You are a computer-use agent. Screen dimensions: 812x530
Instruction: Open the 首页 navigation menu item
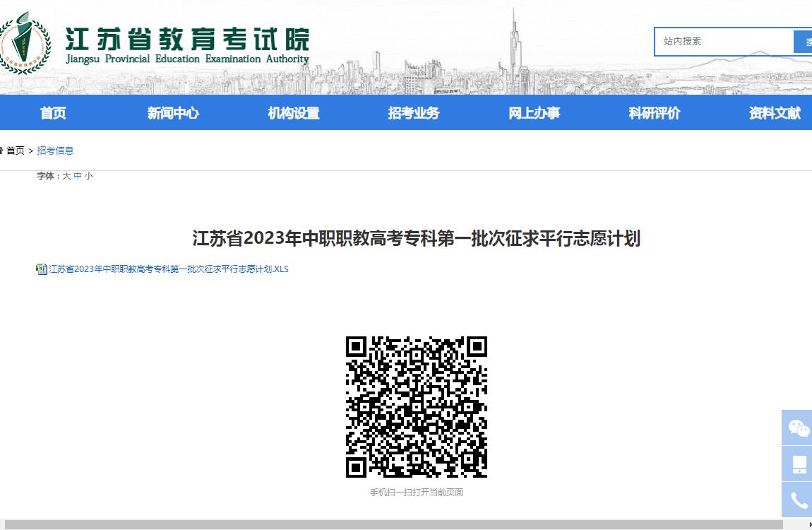coord(53,113)
